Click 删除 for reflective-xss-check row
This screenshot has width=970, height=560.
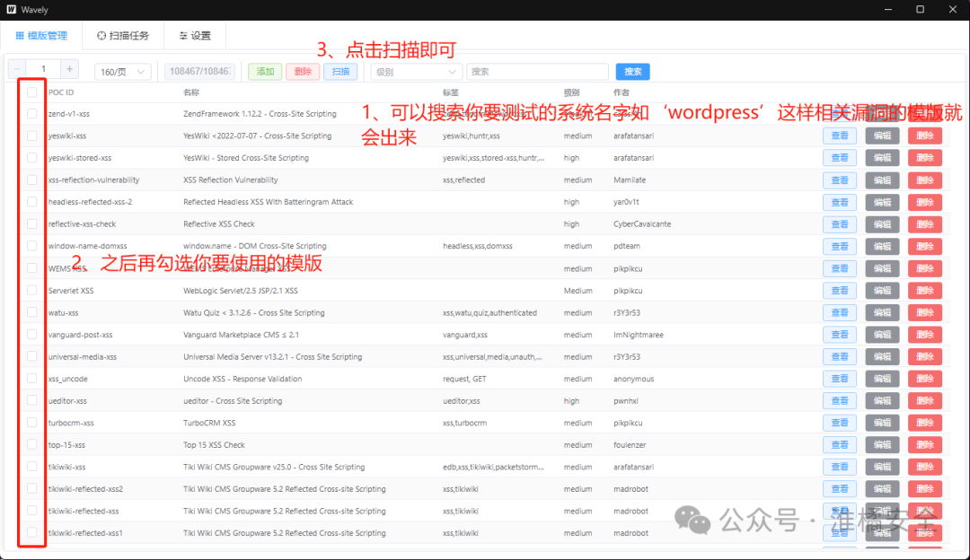925,223
